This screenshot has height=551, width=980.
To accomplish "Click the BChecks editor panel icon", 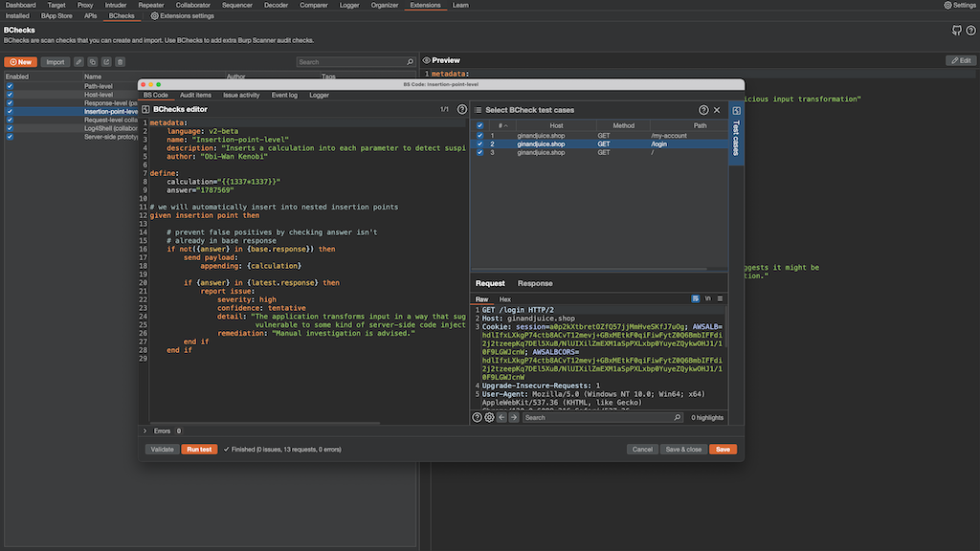I will (x=145, y=109).
